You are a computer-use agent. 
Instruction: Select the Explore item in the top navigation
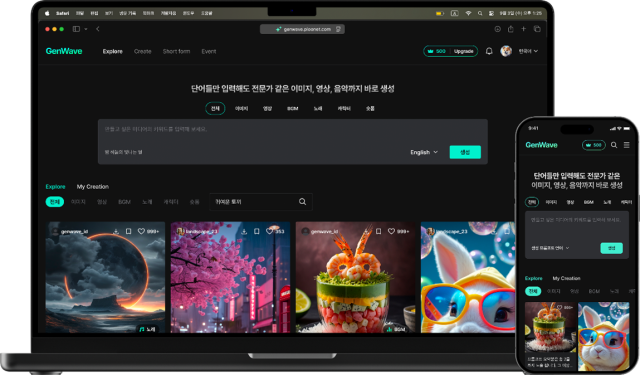point(113,51)
